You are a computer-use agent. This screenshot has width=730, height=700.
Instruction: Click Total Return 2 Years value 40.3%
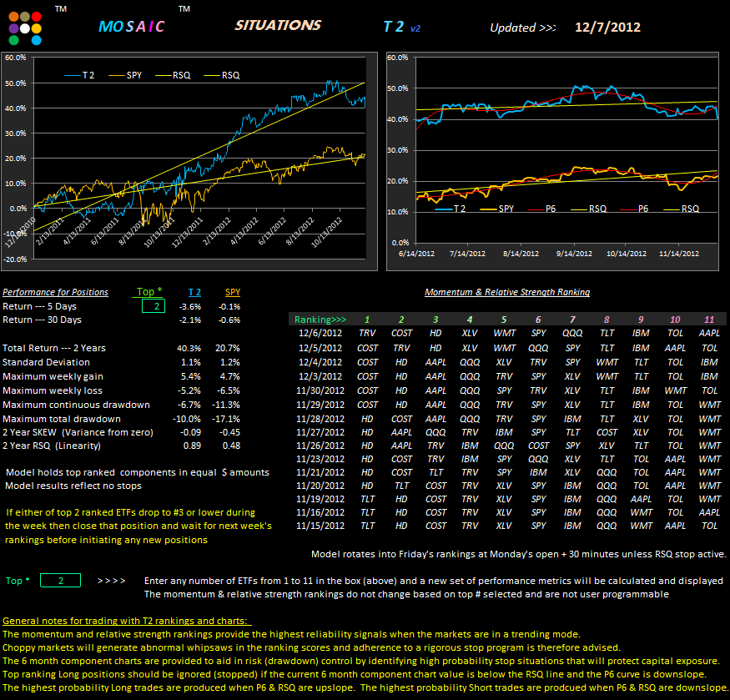coord(189,348)
